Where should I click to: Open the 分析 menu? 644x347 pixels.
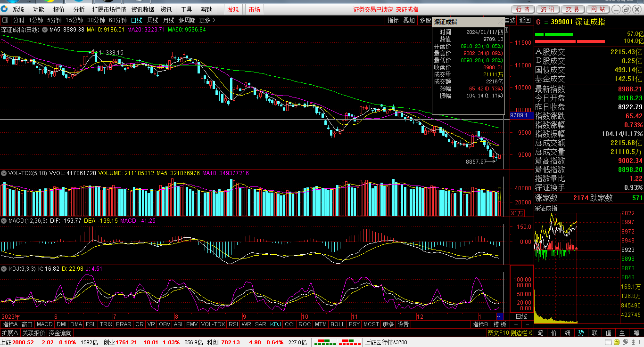tap(79, 9)
